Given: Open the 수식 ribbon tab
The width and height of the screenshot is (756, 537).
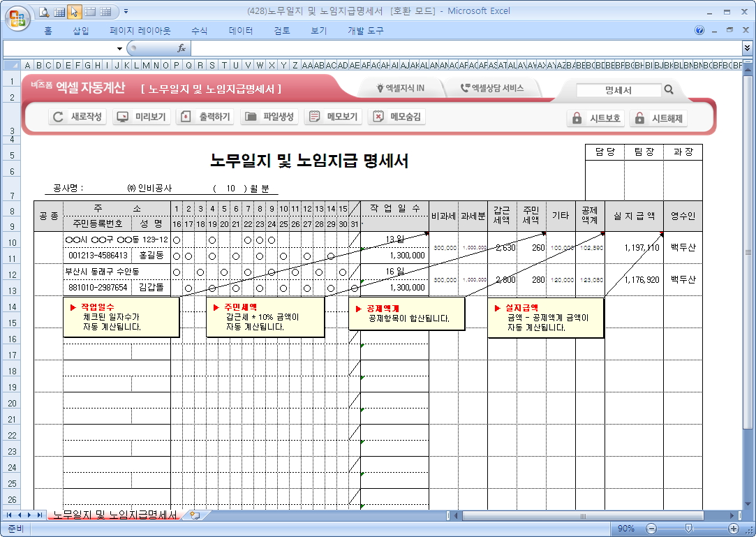Looking at the screenshot, I should (x=199, y=31).
